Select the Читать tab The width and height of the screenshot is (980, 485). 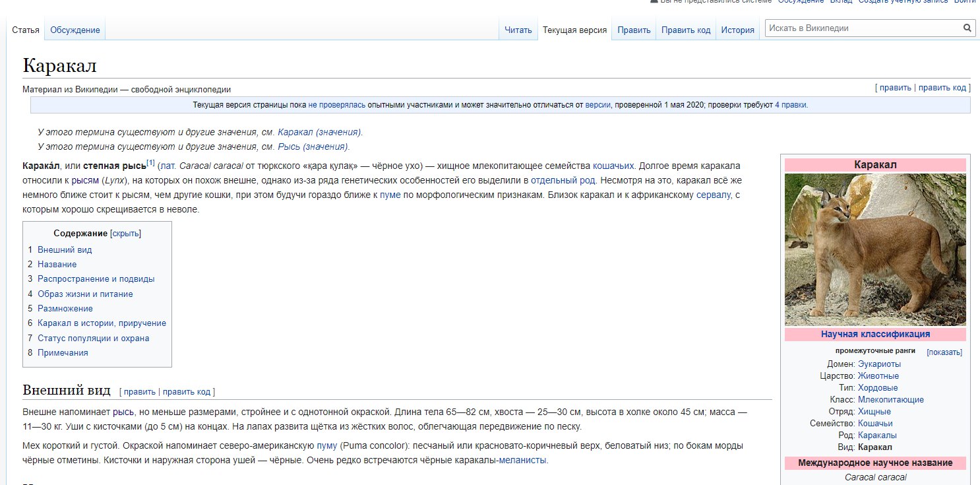[x=518, y=30]
